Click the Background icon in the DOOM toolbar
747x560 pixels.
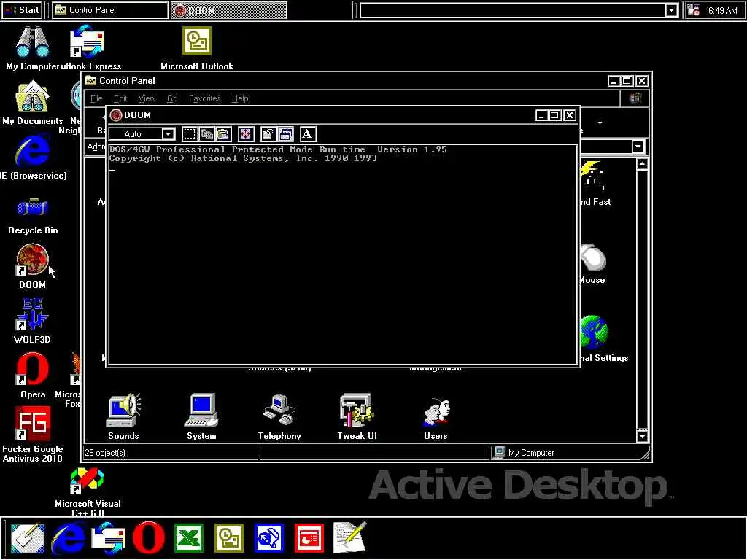click(285, 134)
